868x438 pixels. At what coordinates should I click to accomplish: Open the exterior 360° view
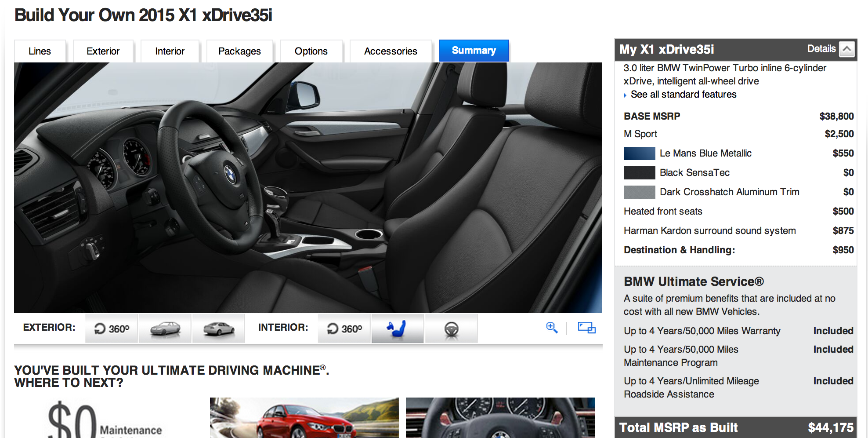point(112,328)
